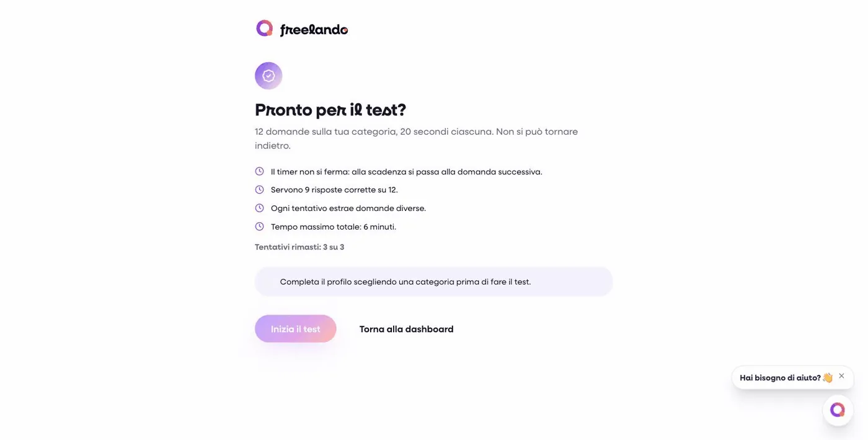Click the Freelando circular logo icon
The width and height of the screenshot is (868, 440).
[265, 28]
